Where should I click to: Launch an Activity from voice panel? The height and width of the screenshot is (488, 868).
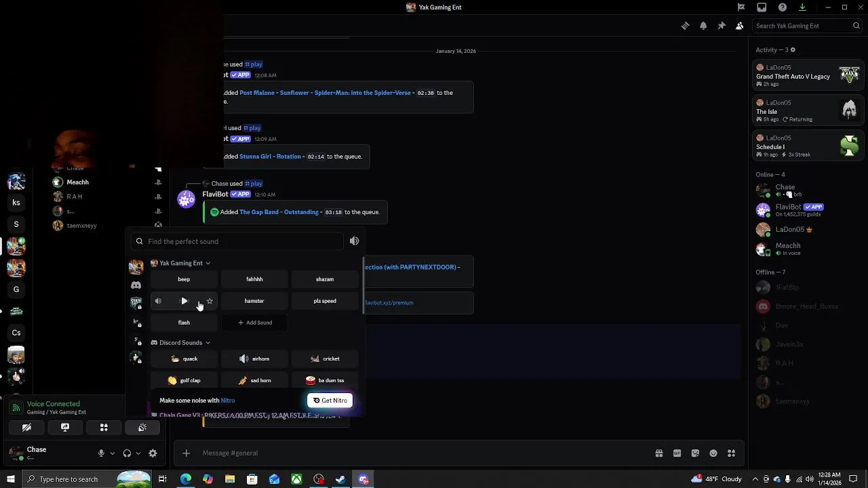pos(104,428)
